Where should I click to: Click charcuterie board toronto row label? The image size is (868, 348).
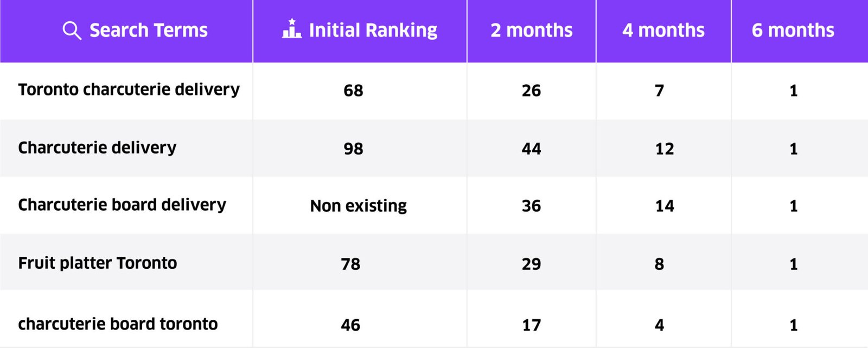click(x=118, y=324)
